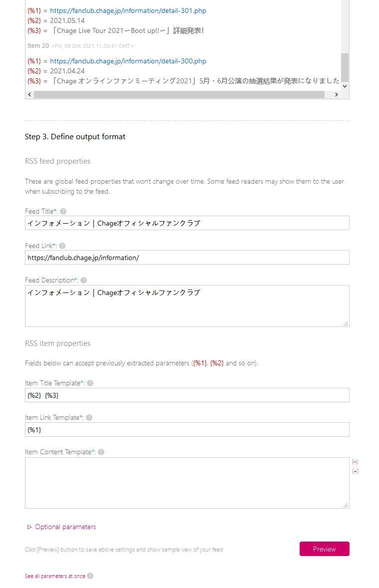
Task: Open detail-300.php extracted link
Action: [128, 61]
